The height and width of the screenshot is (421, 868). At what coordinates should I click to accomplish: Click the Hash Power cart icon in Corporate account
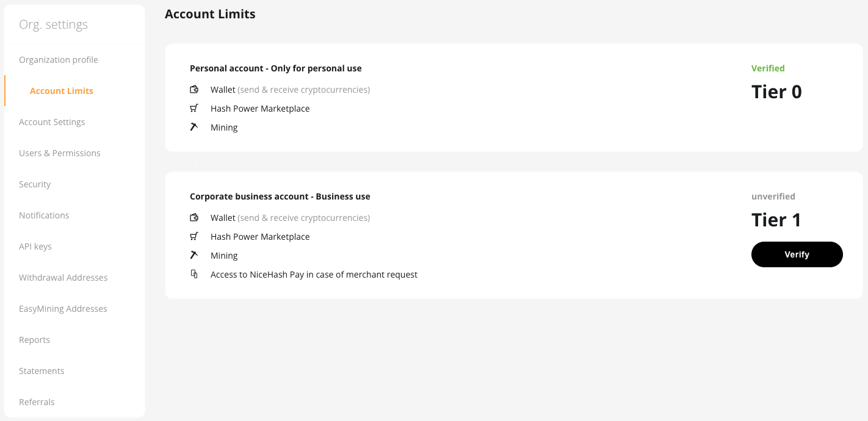click(x=194, y=237)
